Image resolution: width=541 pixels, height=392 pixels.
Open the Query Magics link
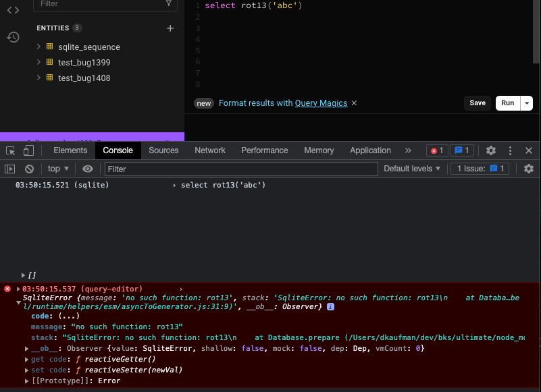[x=321, y=103]
